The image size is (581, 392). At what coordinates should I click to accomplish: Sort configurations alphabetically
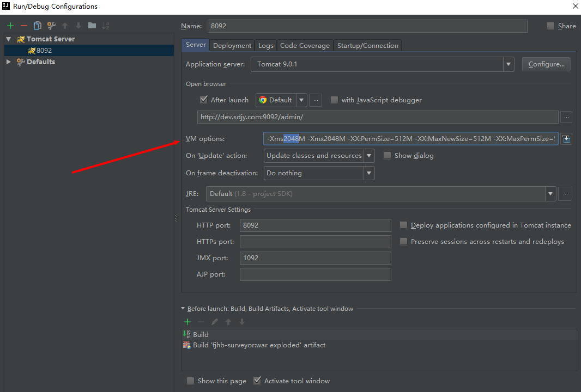[x=106, y=26]
